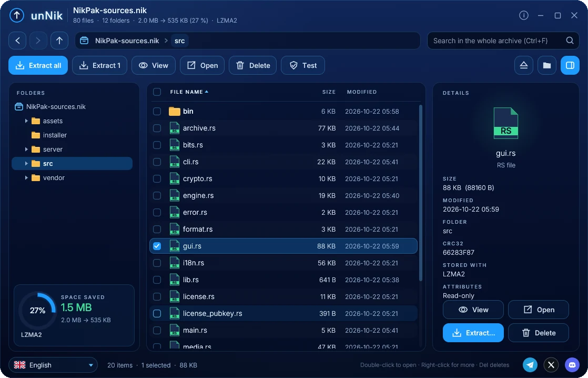Click the Delete button in Details panel
The image size is (588, 378).
tap(538, 333)
